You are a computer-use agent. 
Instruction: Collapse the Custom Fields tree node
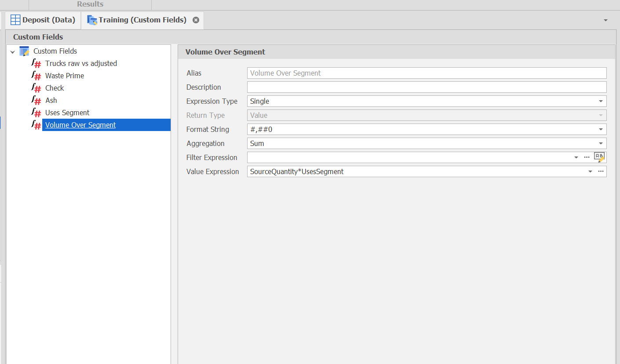point(12,52)
